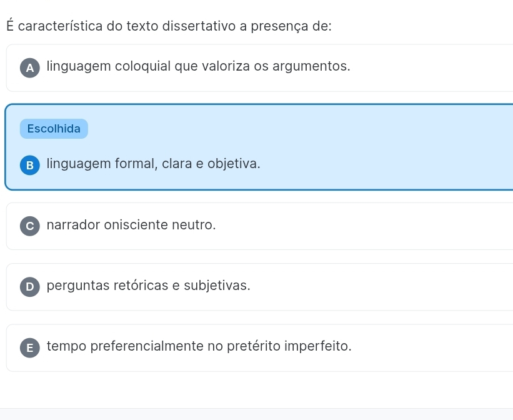Click the blue letter B circle badge
Viewport: 513px width, 420px height.
29,166
